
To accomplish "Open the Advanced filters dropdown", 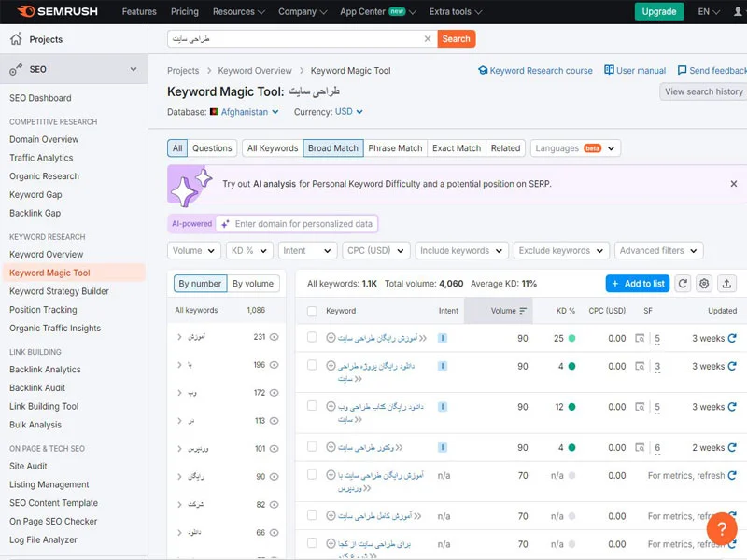I will 659,251.
